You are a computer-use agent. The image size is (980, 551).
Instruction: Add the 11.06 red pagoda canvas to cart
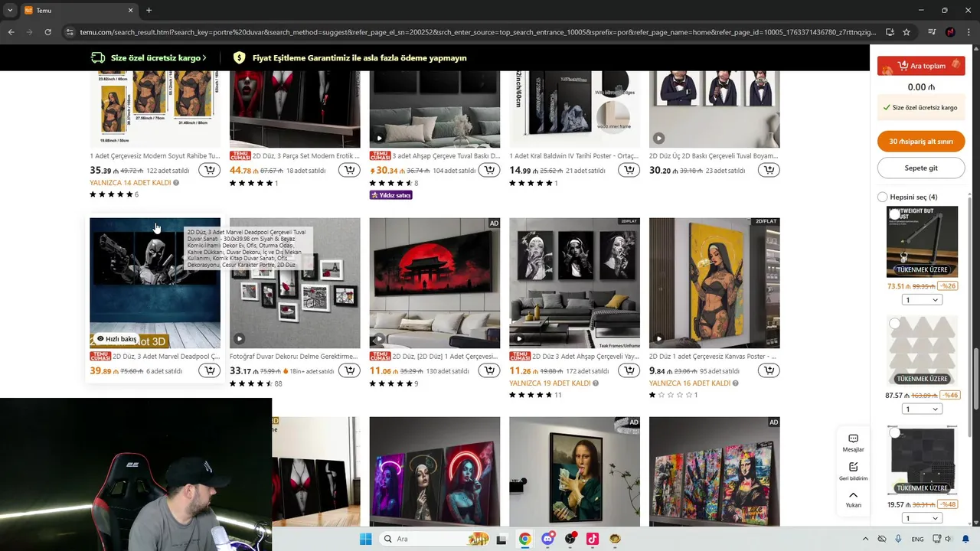click(489, 370)
